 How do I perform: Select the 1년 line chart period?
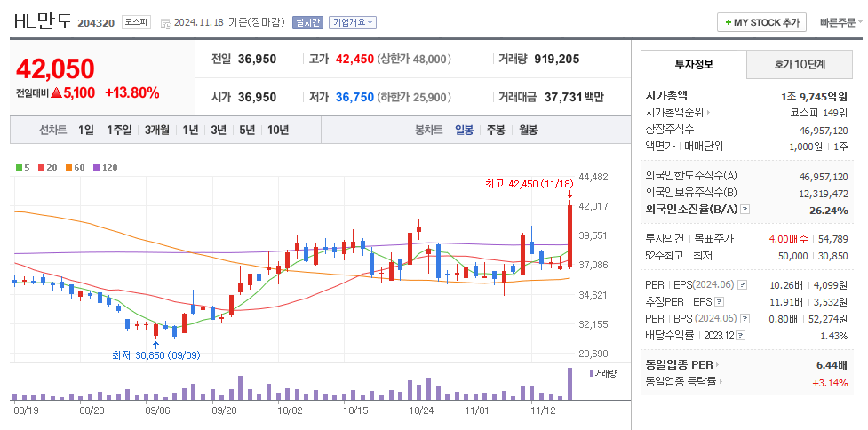190,130
